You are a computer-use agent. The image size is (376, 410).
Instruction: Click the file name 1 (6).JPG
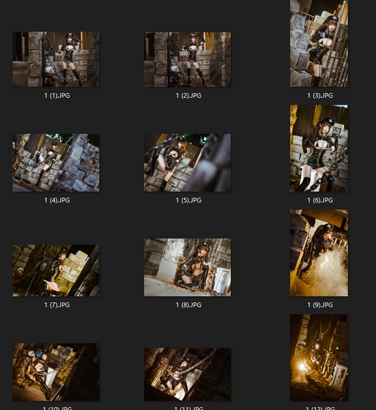point(320,200)
